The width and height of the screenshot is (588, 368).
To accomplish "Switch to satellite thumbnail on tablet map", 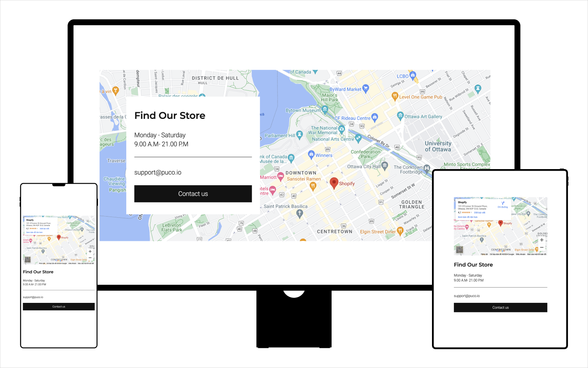I will 460,250.
